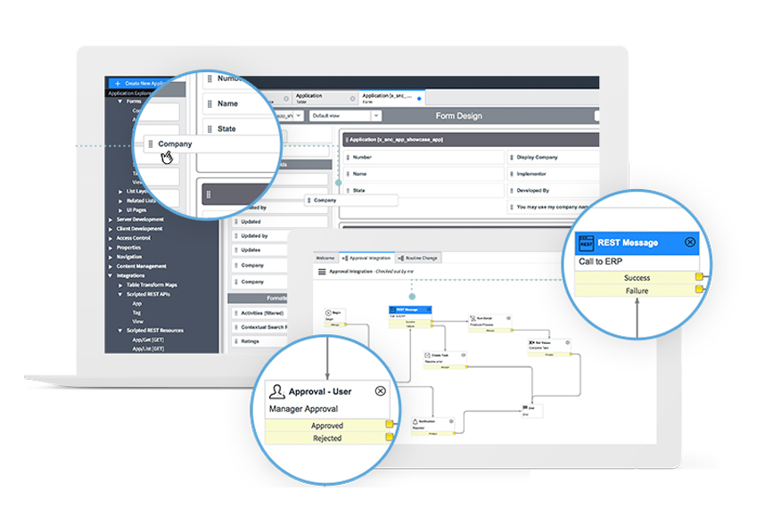Click the Rejected condition on Approval - User

326,438
